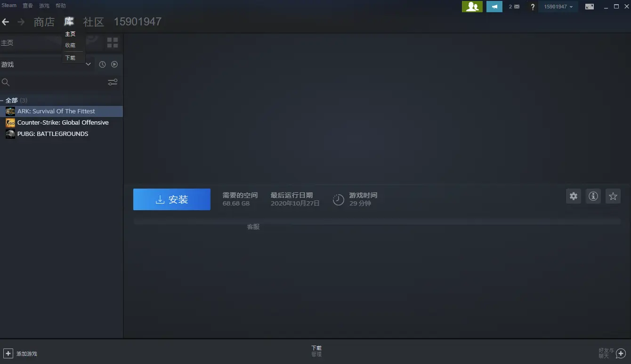
Task: Switch to Big Picture mode
Action: (590, 7)
